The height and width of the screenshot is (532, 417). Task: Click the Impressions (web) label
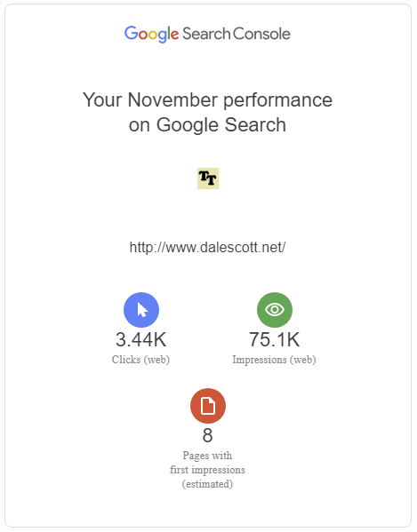[274, 360]
